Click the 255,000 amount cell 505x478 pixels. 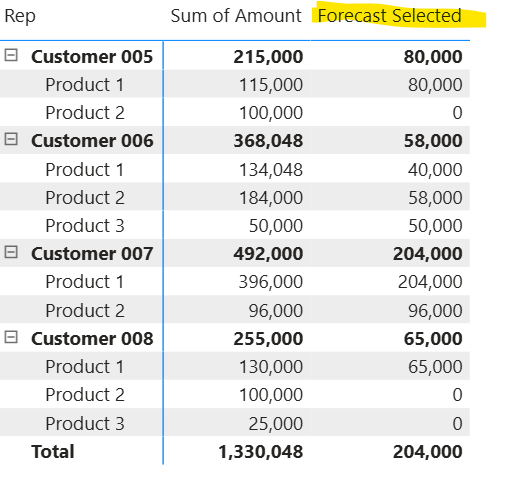pyautogui.click(x=268, y=338)
